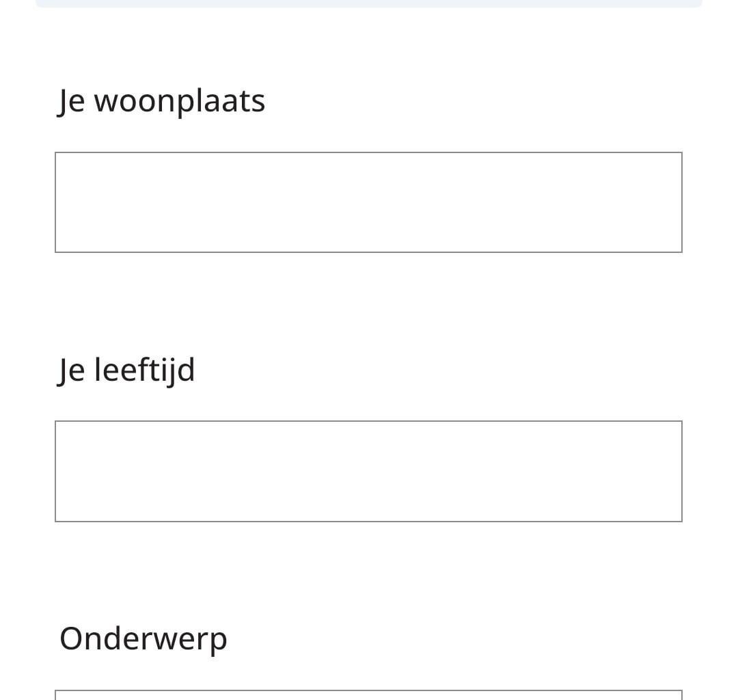Enter the city-of-residence form field

pyautogui.click(x=368, y=202)
